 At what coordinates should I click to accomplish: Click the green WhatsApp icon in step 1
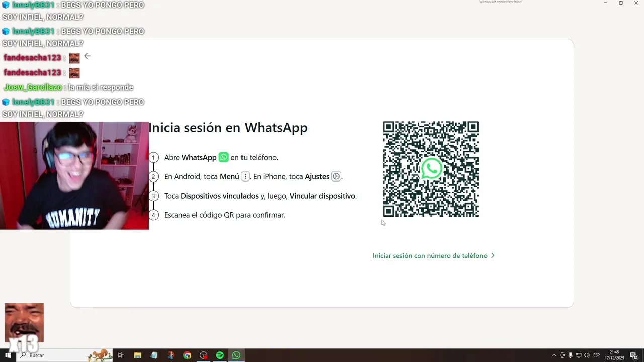point(223,157)
